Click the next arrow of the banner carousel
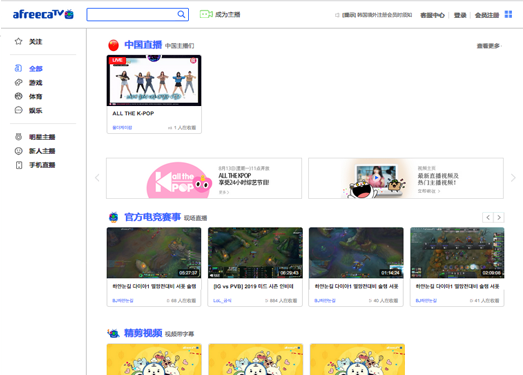Image resolution: width=523 pixels, height=375 pixels. (x=513, y=178)
